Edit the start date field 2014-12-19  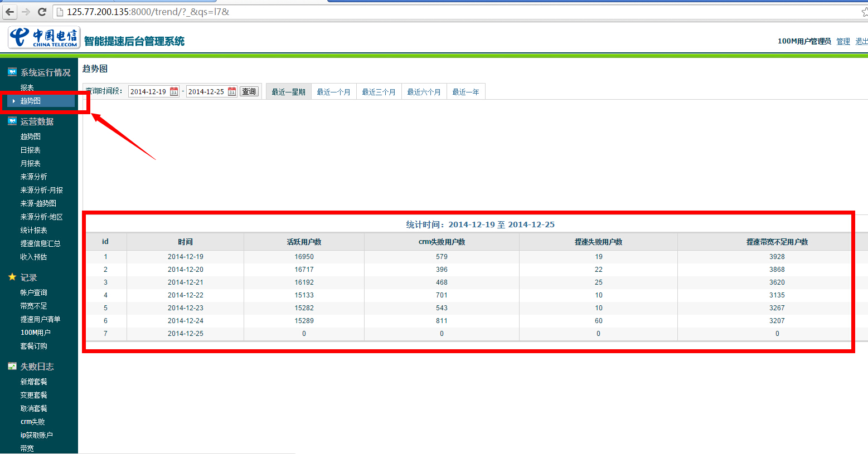[x=149, y=91]
